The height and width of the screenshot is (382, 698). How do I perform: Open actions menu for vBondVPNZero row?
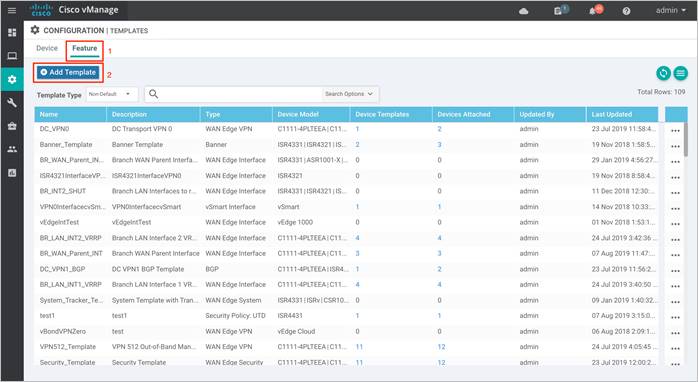(x=675, y=333)
